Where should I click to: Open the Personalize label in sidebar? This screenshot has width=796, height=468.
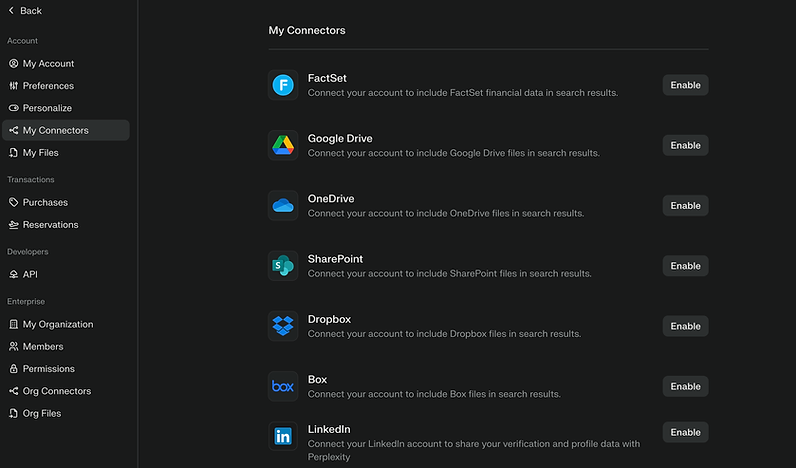click(47, 108)
